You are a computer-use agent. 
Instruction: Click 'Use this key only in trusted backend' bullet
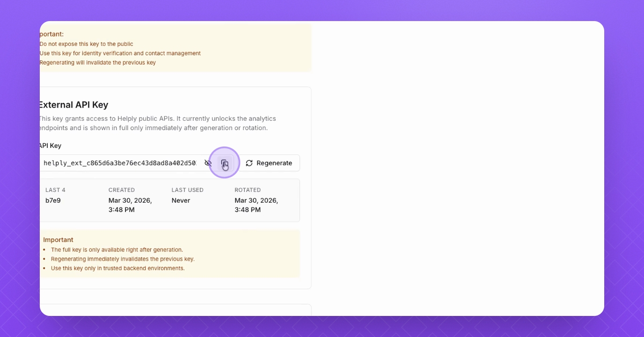[x=118, y=268]
